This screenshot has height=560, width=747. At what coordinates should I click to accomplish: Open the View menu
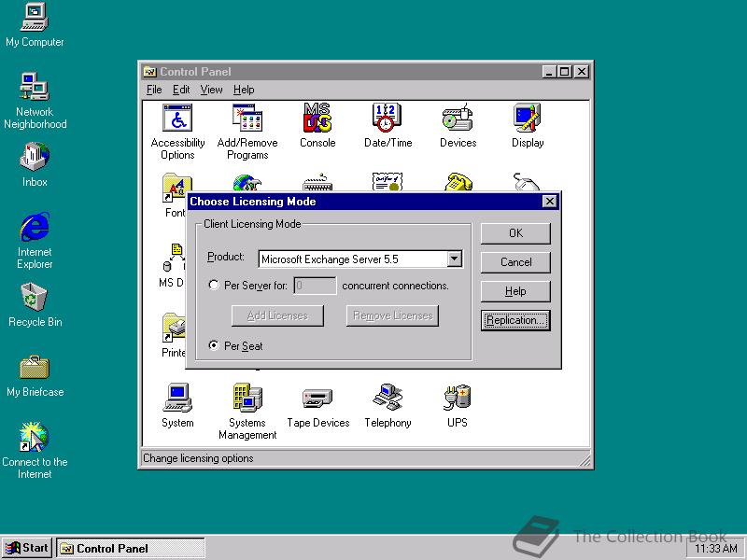pyautogui.click(x=211, y=90)
